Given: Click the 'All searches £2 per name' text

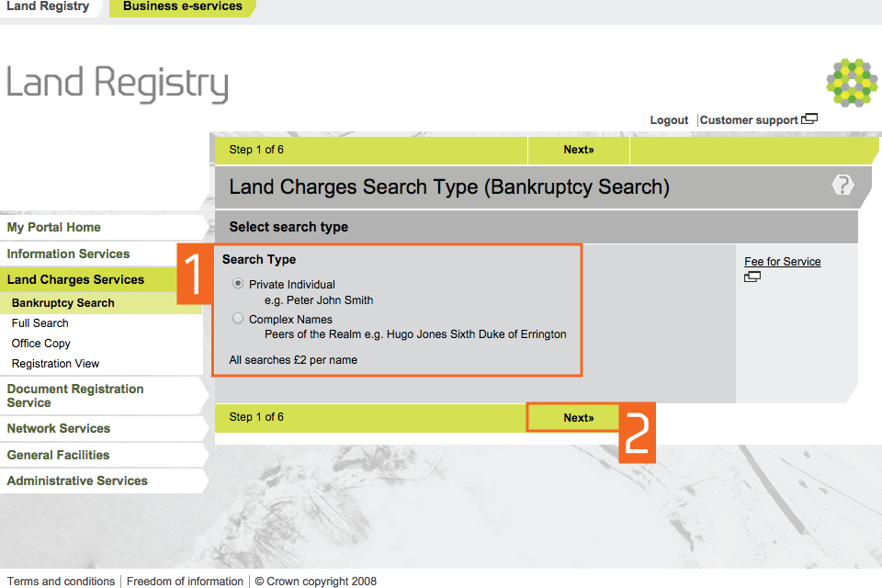Looking at the screenshot, I should click(x=293, y=359).
